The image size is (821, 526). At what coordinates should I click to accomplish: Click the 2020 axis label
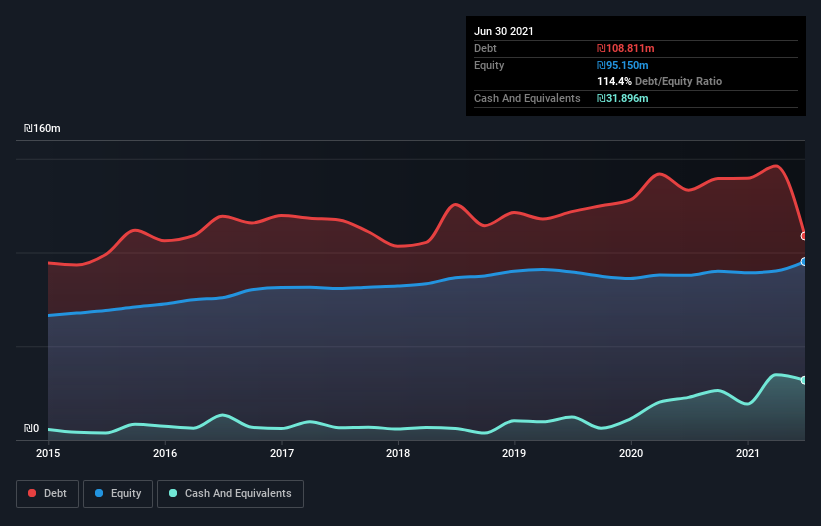coord(631,453)
